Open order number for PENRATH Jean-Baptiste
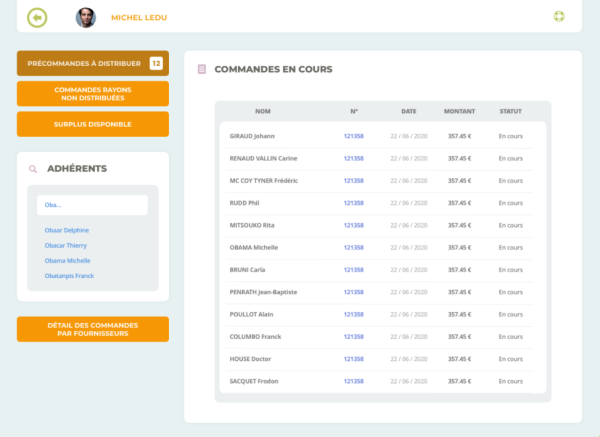 coord(354,292)
